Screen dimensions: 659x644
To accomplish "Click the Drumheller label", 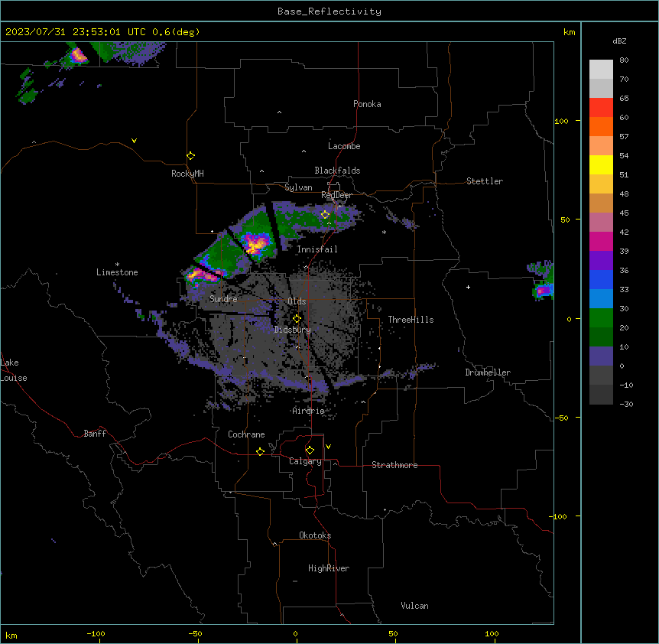I will pyautogui.click(x=488, y=372).
